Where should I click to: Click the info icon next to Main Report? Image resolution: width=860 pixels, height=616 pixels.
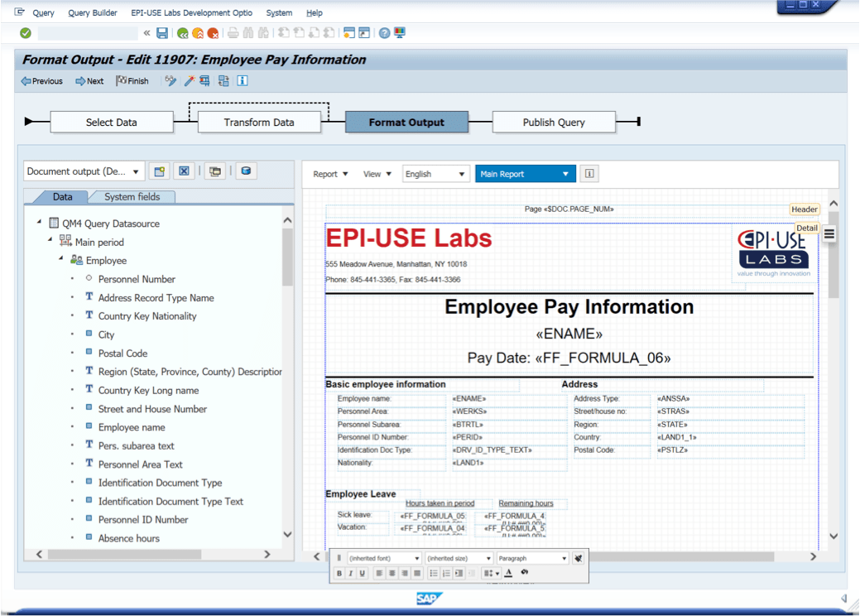(589, 174)
